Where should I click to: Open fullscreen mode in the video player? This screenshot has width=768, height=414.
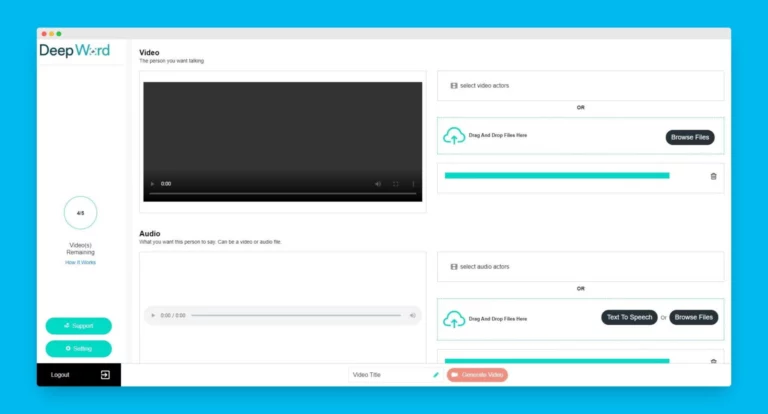pyautogui.click(x=396, y=184)
